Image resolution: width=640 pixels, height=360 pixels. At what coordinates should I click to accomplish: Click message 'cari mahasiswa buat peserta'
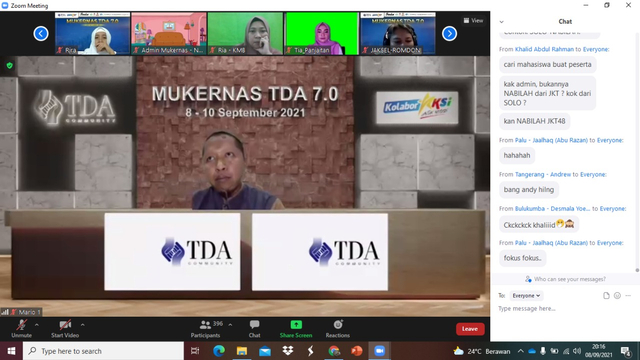tap(547, 64)
